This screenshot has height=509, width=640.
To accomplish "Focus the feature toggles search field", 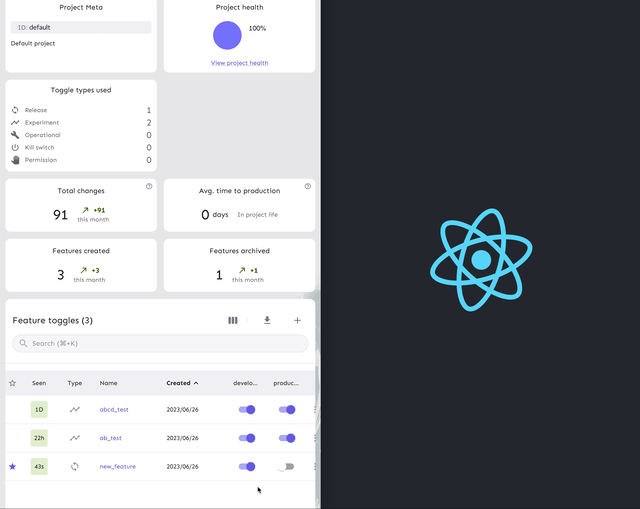I will click(x=160, y=343).
